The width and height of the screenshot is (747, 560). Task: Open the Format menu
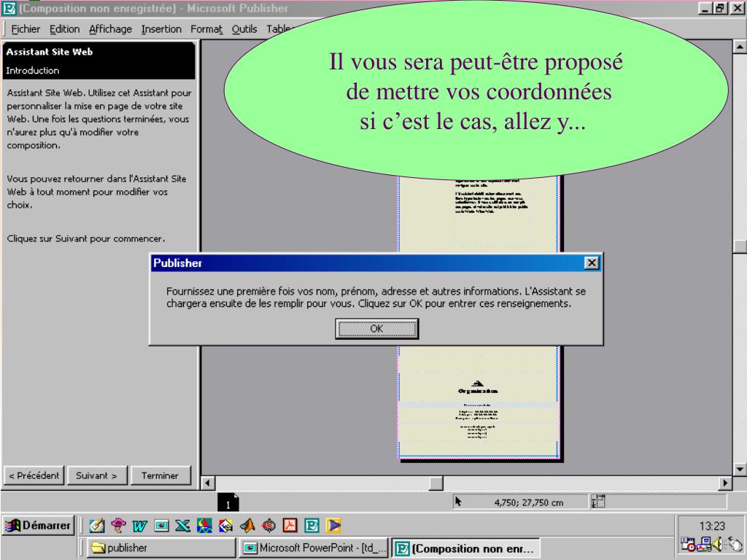coord(206,29)
